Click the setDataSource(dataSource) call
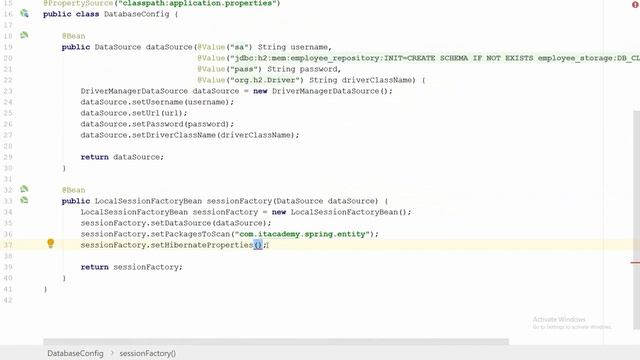This screenshot has height=360, width=640. [209, 223]
